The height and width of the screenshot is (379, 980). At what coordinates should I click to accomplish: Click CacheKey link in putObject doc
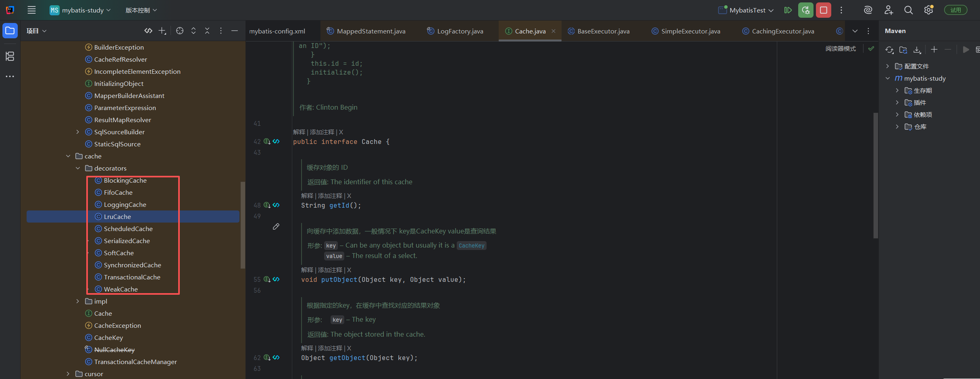pos(471,246)
